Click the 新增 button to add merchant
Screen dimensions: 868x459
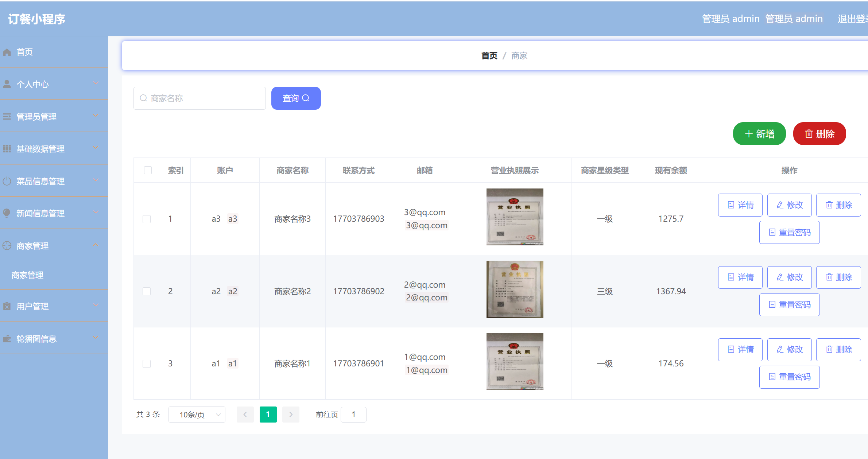tap(759, 134)
